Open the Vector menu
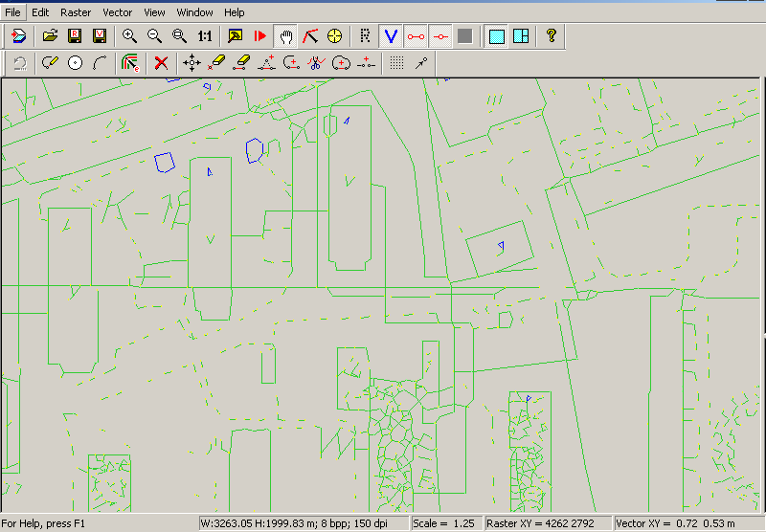The image size is (766, 532). pyautogui.click(x=118, y=12)
